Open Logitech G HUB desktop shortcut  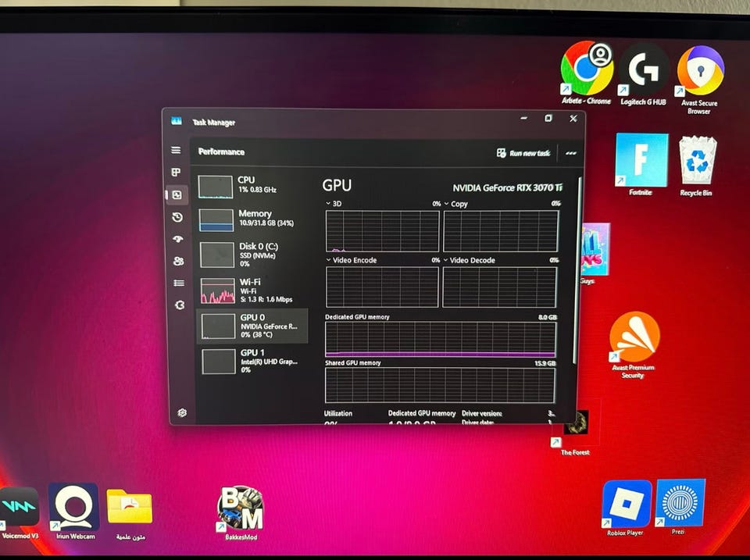643,75
